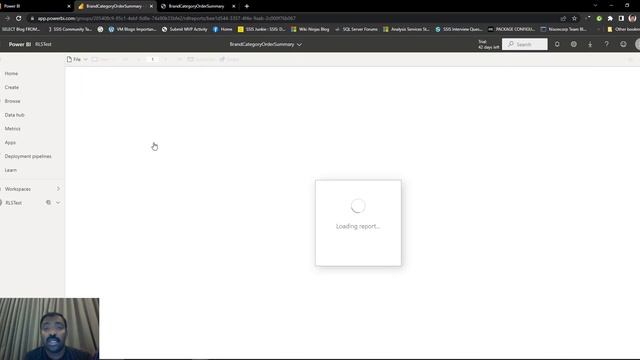Click the Trial 42 days left notice

[488, 44]
